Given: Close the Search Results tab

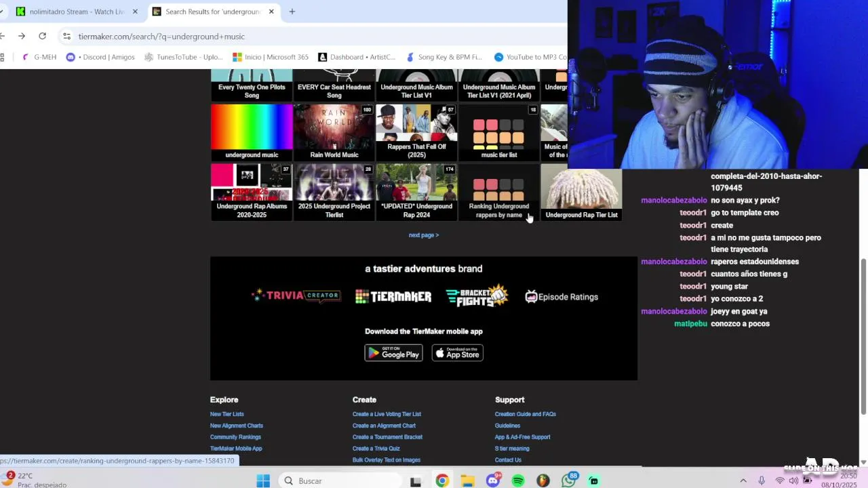Looking at the screenshot, I should (271, 12).
